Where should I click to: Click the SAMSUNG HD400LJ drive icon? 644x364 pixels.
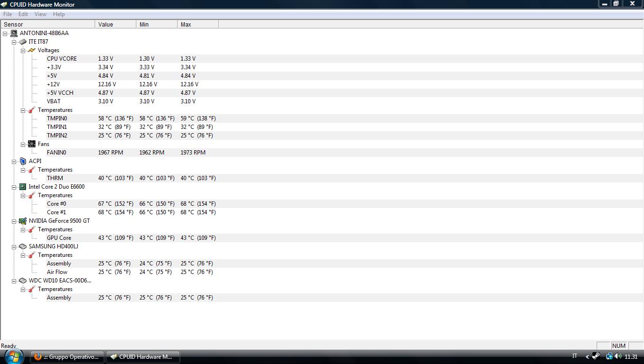(23, 246)
